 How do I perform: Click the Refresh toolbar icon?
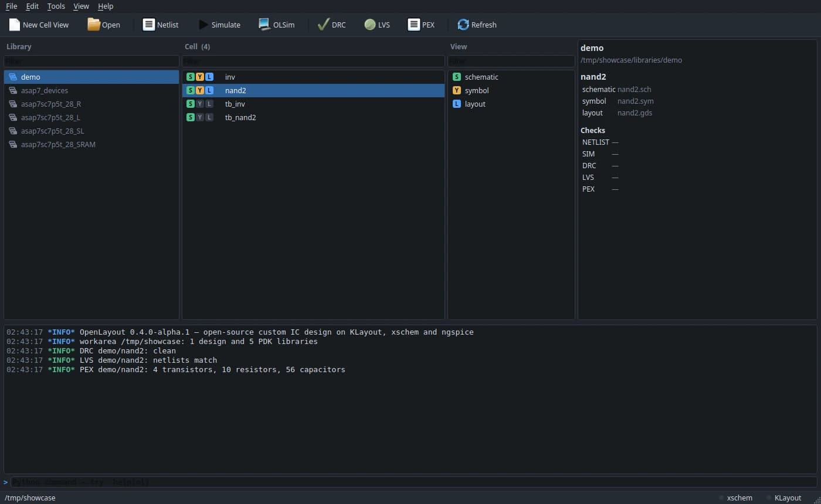tap(463, 25)
